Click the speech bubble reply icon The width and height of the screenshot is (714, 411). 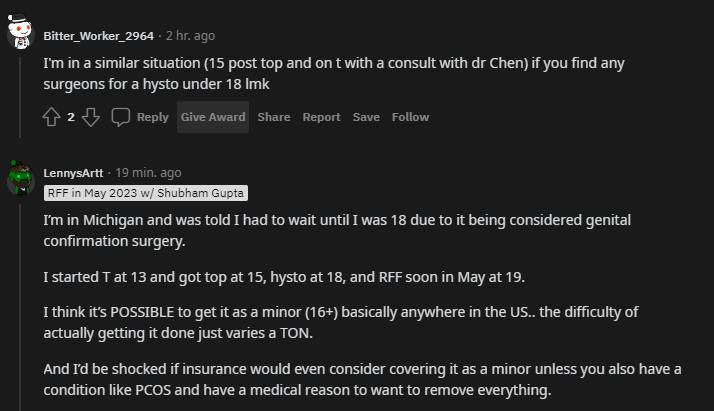tap(121, 117)
